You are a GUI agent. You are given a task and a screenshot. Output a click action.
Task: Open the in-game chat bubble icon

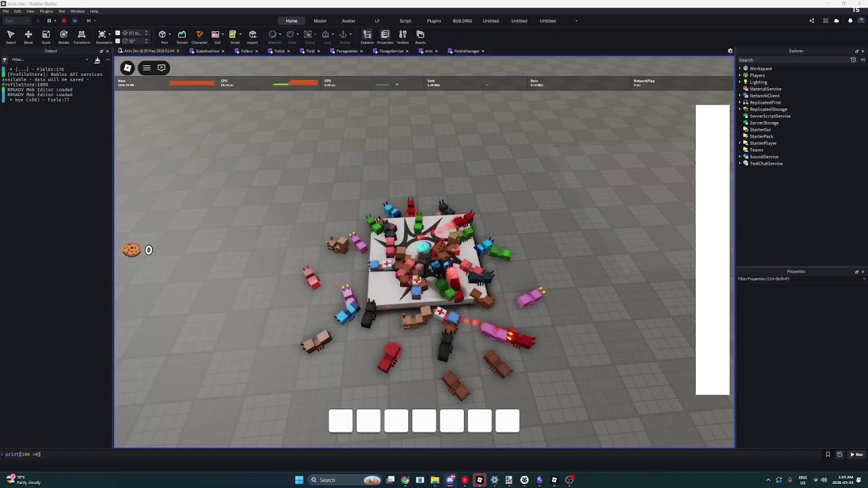click(161, 68)
